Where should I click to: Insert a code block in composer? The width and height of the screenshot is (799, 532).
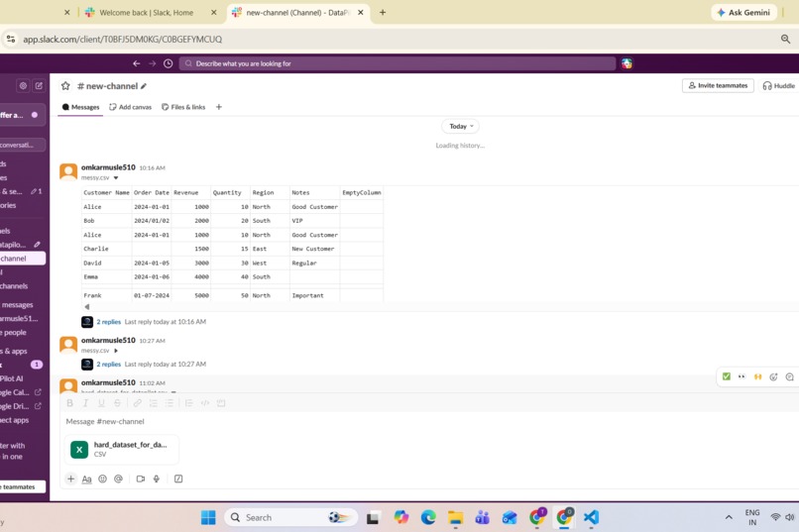221,403
